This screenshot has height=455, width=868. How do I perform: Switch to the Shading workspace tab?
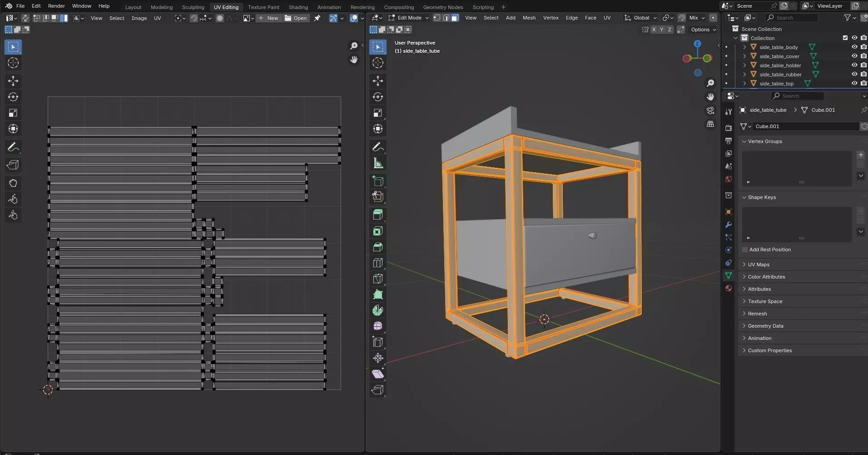pos(298,7)
